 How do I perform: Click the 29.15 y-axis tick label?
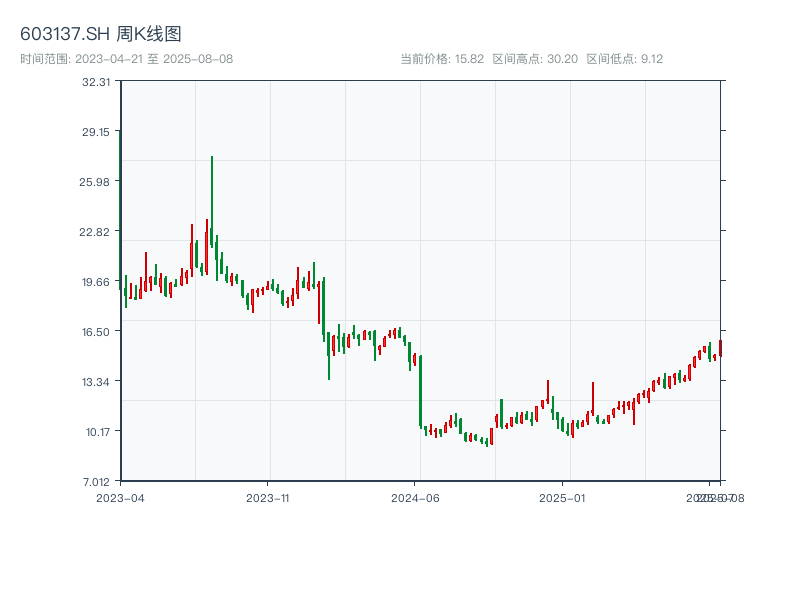[96, 131]
